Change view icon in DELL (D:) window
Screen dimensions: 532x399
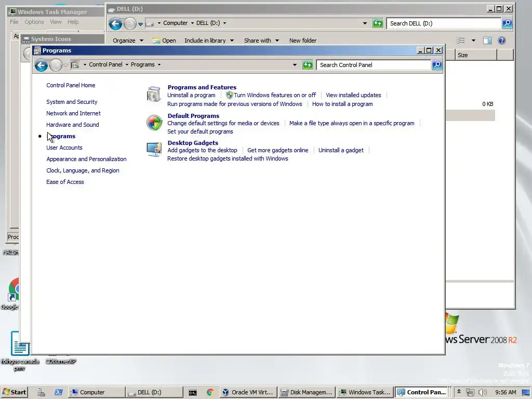pyautogui.click(x=460, y=41)
